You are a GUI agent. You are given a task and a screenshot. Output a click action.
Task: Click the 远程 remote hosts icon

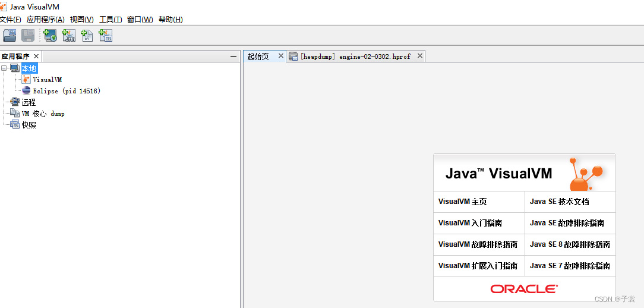coord(15,102)
